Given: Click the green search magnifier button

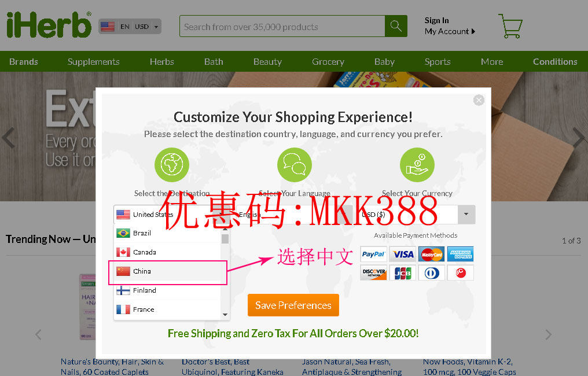Looking at the screenshot, I should [x=396, y=26].
